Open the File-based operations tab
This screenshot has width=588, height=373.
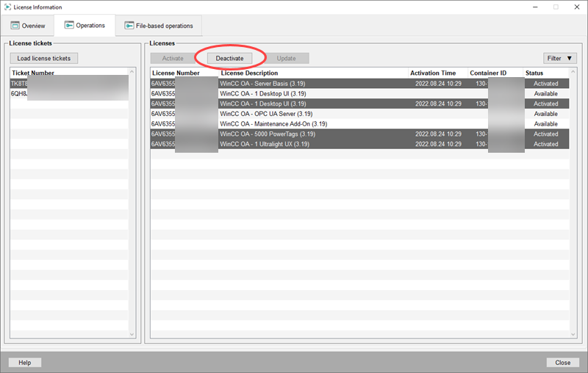[x=159, y=26]
